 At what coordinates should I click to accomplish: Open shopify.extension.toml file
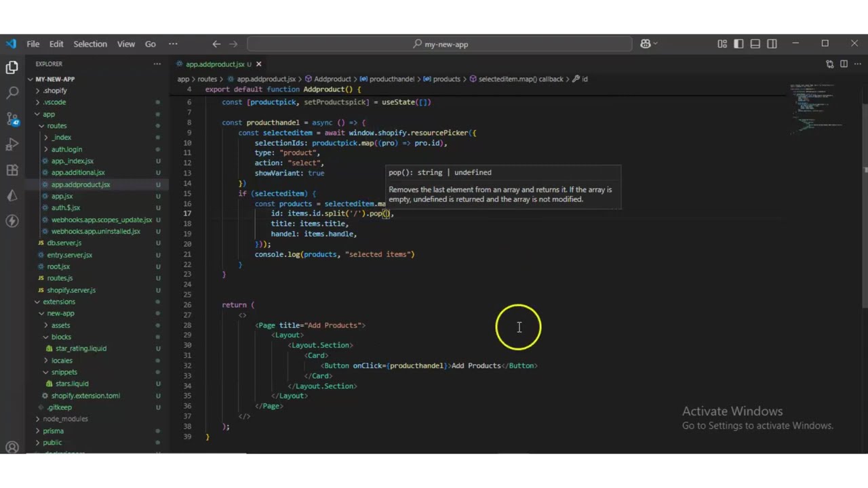[85, 395]
